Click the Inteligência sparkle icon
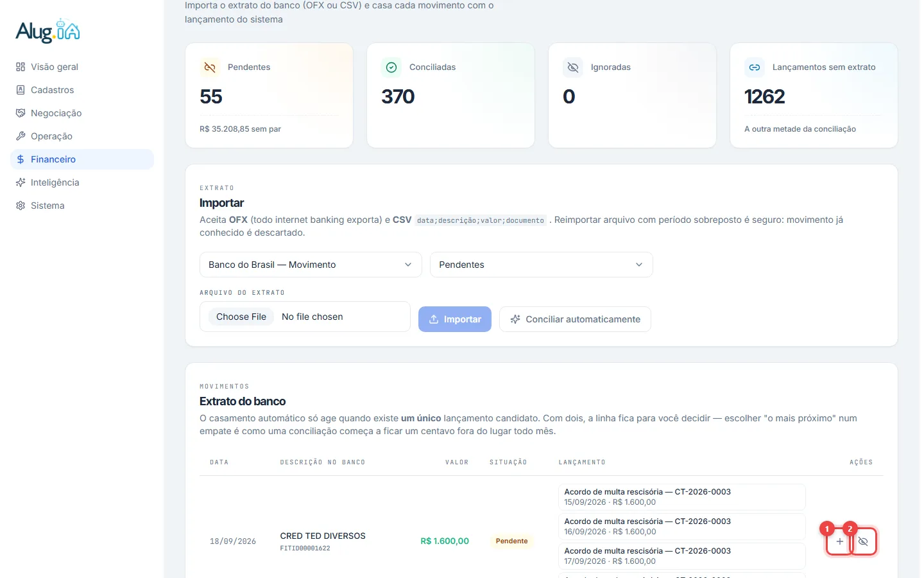Viewport: 924px width, 578px height. tap(21, 182)
